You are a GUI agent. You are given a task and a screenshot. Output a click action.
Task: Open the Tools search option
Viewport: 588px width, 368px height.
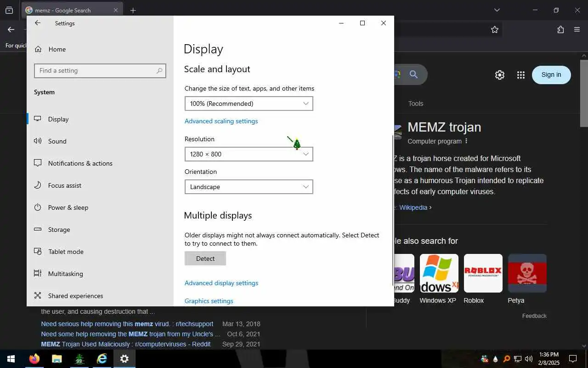[416, 103]
